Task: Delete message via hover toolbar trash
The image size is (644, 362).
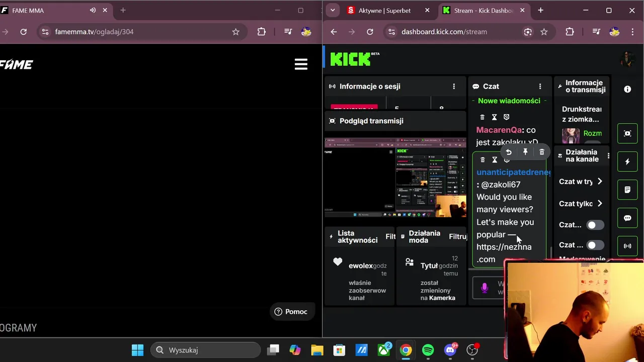Action: (542, 152)
